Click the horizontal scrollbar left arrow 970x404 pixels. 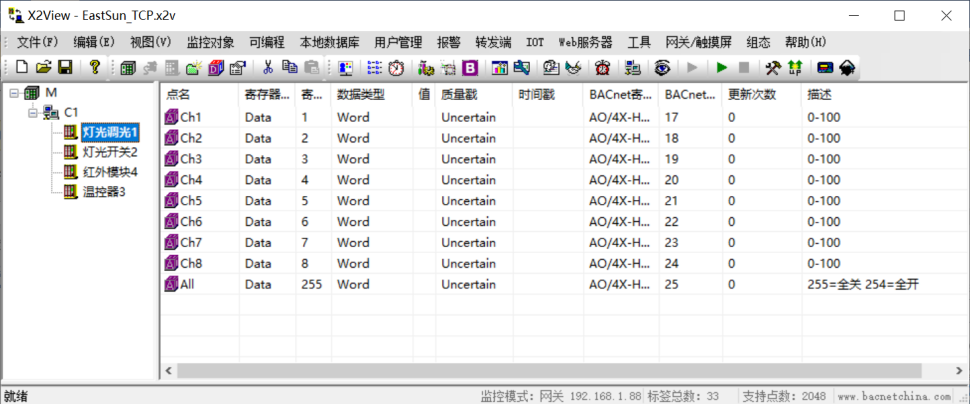(x=168, y=371)
